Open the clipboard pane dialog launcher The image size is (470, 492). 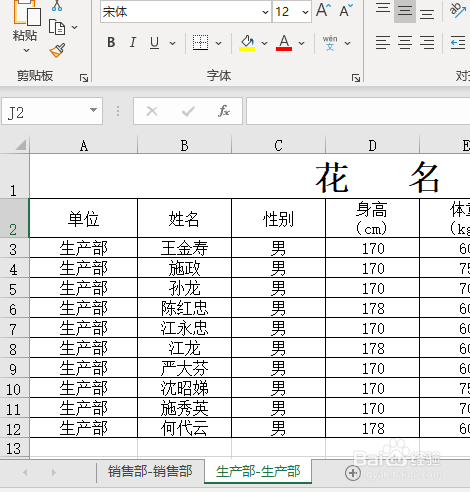tap(84, 78)
